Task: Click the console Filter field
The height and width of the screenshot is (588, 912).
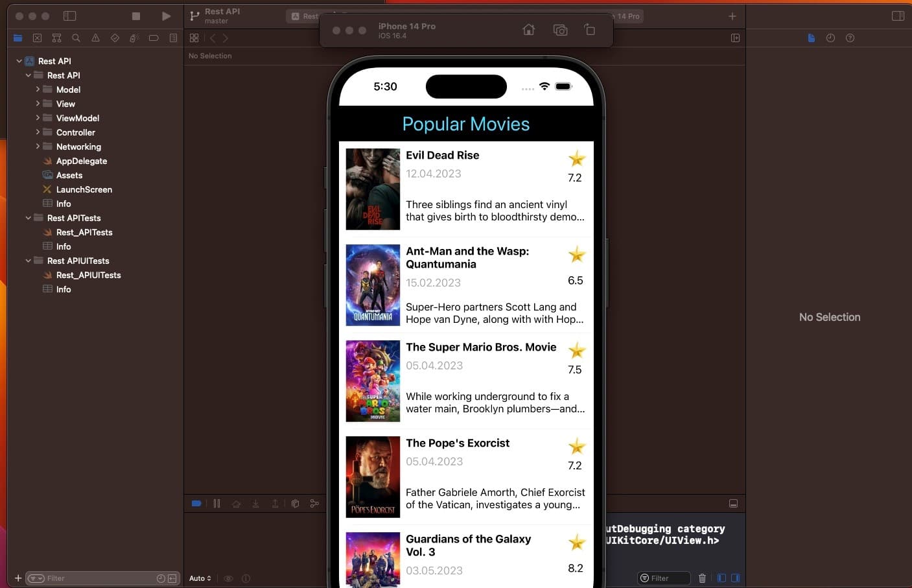Action: tap(664, 578)
